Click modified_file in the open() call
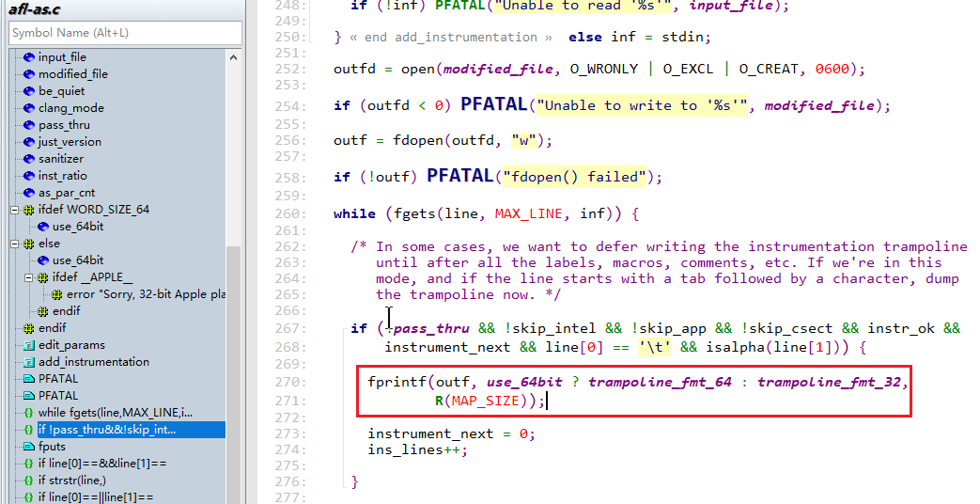980x504 pixels. coord(499,69)
